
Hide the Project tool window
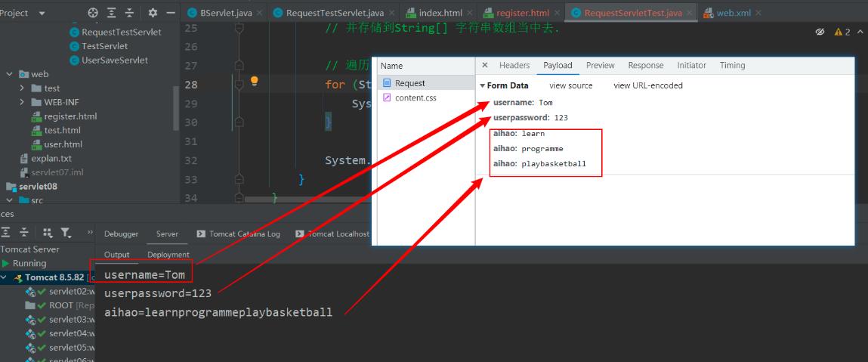[171, 13]
